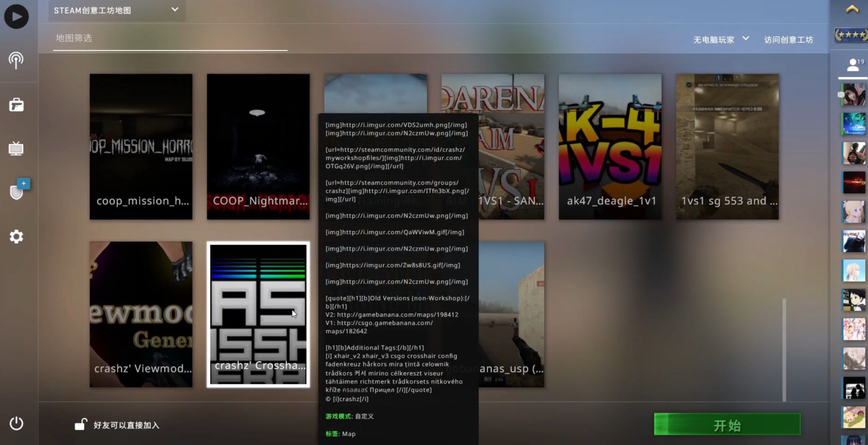Collapse the friends panel up arrow
The image size is (868, 445).
[x=852, y=9]
